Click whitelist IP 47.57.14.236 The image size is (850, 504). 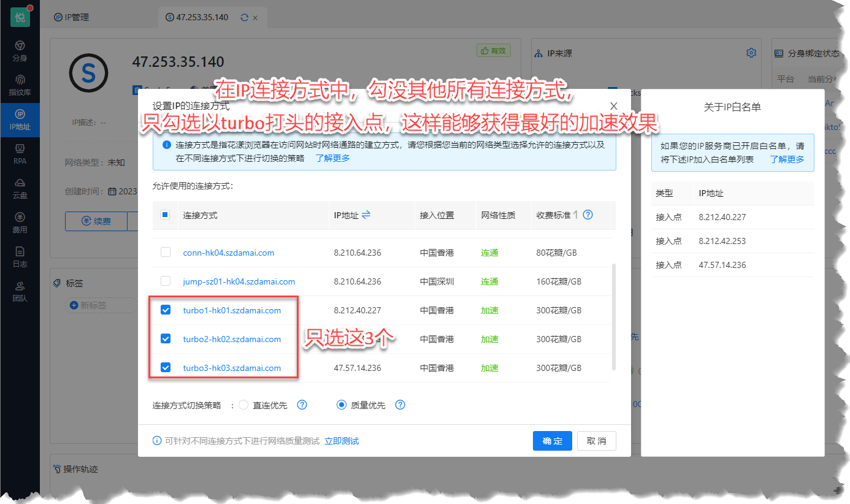(722, 265)
